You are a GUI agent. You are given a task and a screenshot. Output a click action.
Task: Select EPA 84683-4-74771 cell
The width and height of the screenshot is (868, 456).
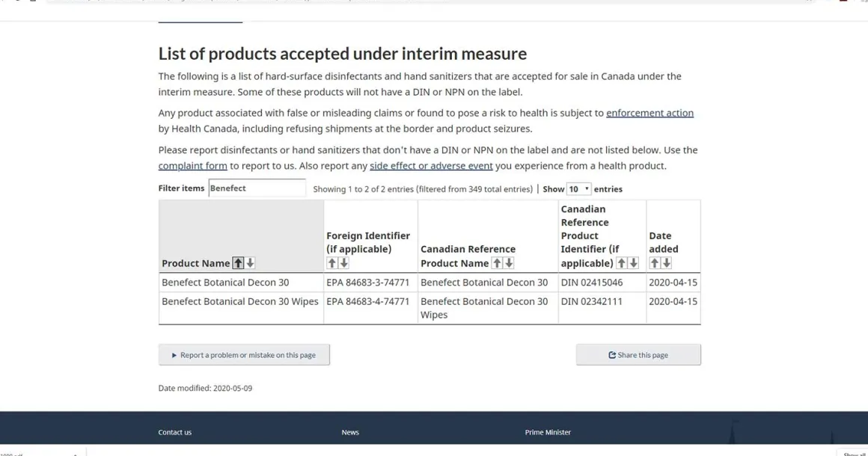(370, 308)
